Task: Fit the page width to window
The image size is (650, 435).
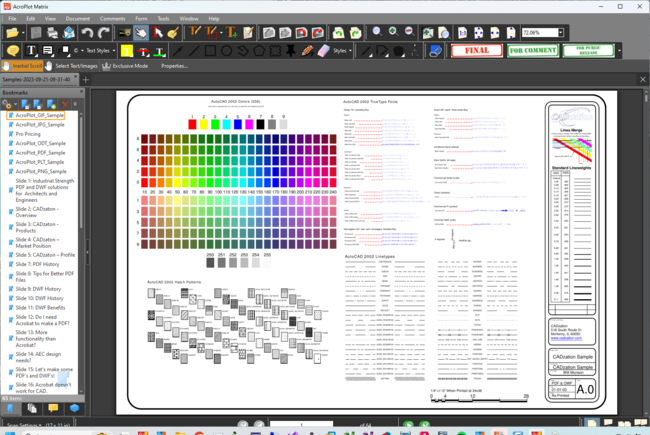Action: [495, 33]
